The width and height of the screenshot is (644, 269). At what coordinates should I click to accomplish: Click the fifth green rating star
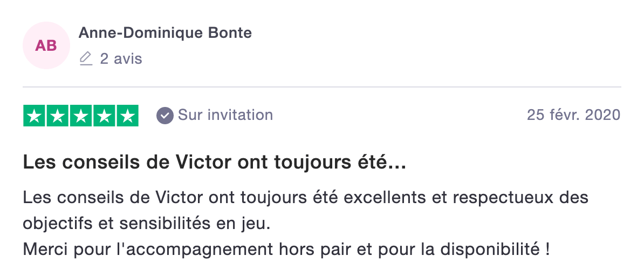[128, 116]
